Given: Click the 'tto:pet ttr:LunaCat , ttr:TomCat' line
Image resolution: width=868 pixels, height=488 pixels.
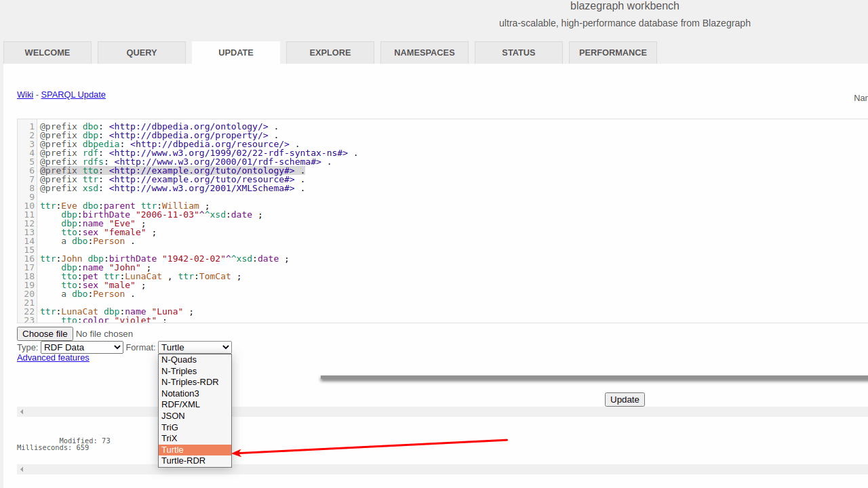Looking at the screenshot, I should (x=151, y=277).
